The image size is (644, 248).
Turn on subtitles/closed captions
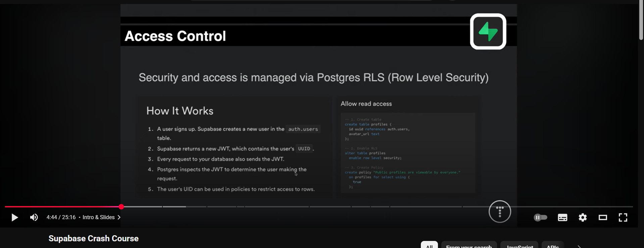point(562,217)
